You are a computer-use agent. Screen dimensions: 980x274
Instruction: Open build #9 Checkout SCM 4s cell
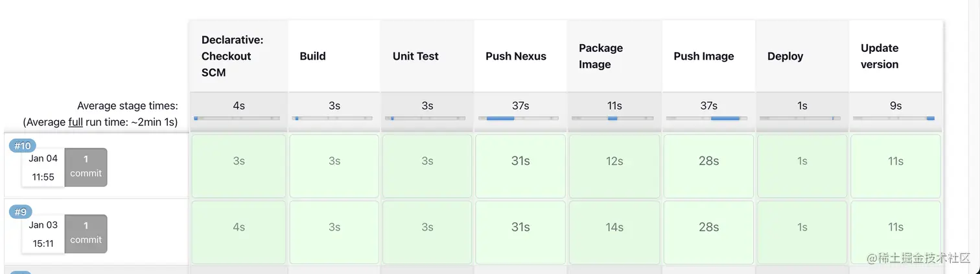click(238, 232)
